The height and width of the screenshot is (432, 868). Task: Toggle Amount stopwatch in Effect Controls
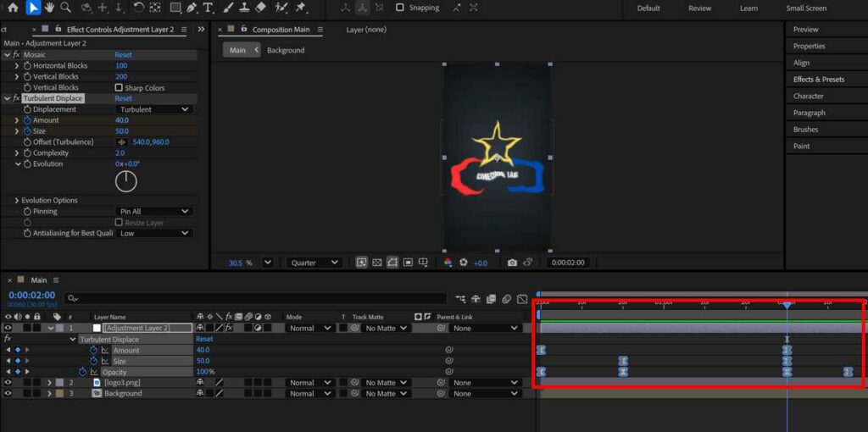pos(28,120)
